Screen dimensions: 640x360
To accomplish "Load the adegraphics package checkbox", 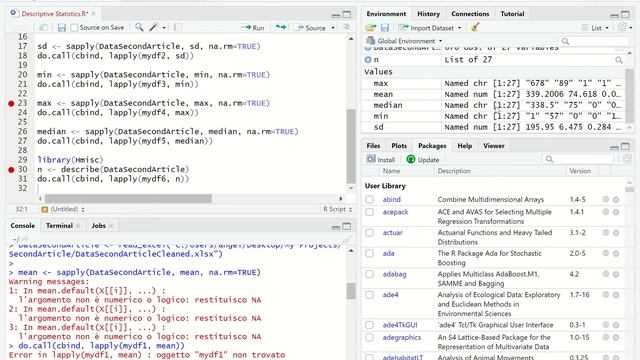I will coord(369,338).
